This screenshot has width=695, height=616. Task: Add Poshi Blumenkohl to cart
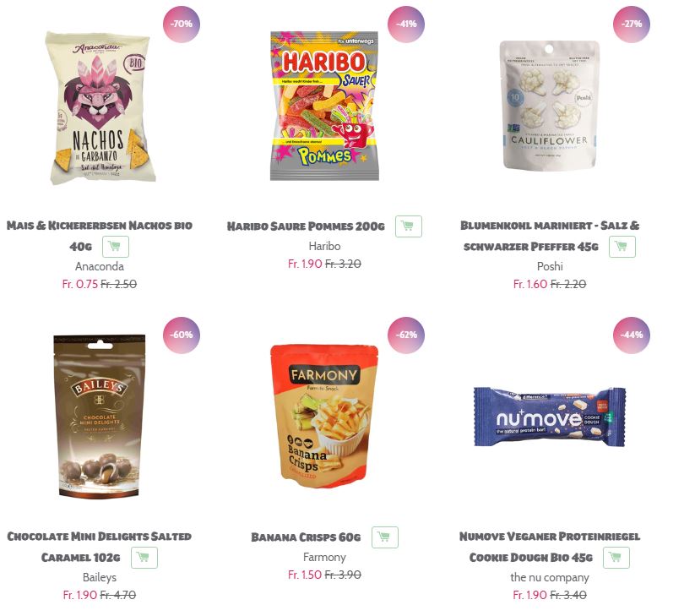pos(622,247)
